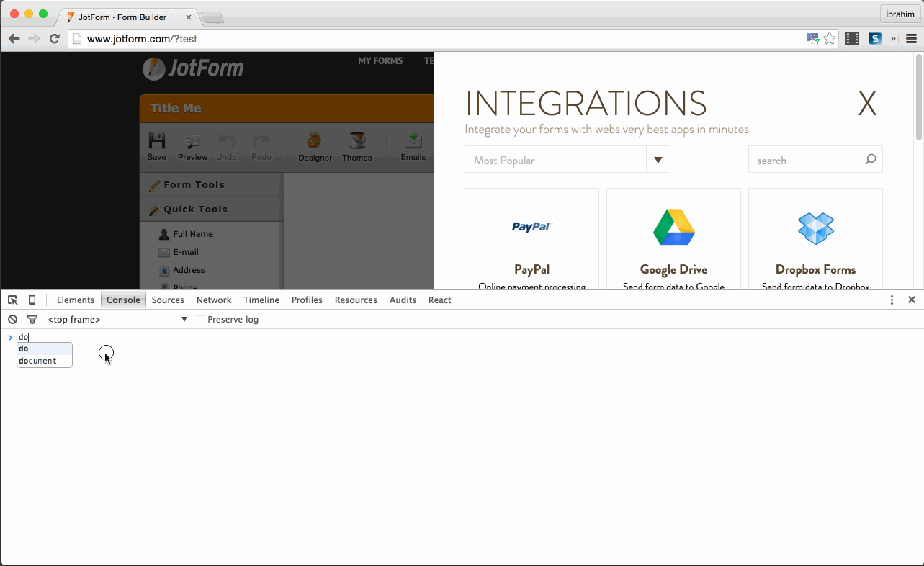Bookmark page with the star icon
The image size is (924, 566).
click(830, 39)
